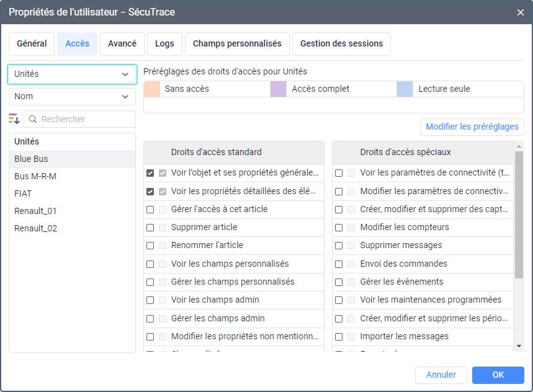Click the scrollbar down arrow
Screen dimensions: 533x392
(x=519, y=345)
